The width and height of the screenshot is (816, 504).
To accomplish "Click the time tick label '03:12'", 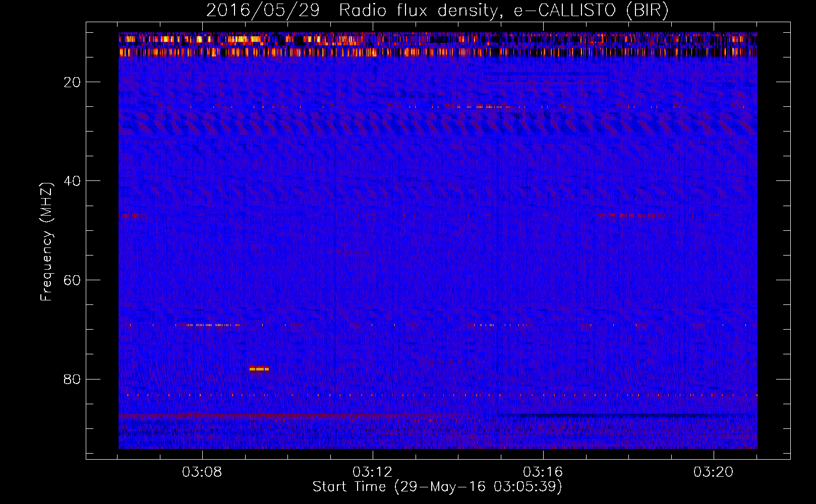I will pyautogui.click(x=373, y=472).
